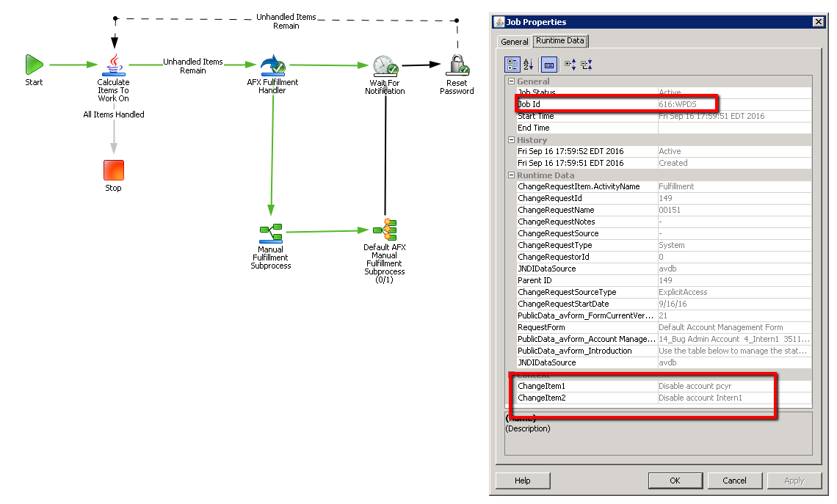837x504 pixels.
Task: Select the red Stop node
Action: 113,170
